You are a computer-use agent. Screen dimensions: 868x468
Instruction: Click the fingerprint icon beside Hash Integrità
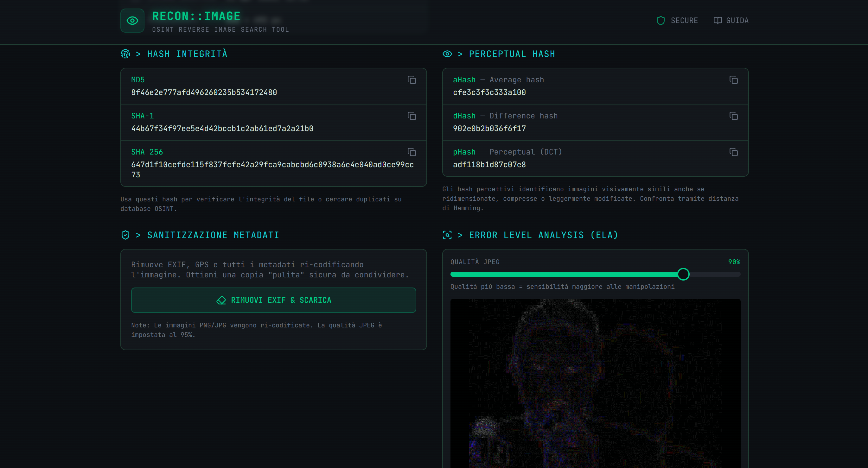[x=125, y=54]
